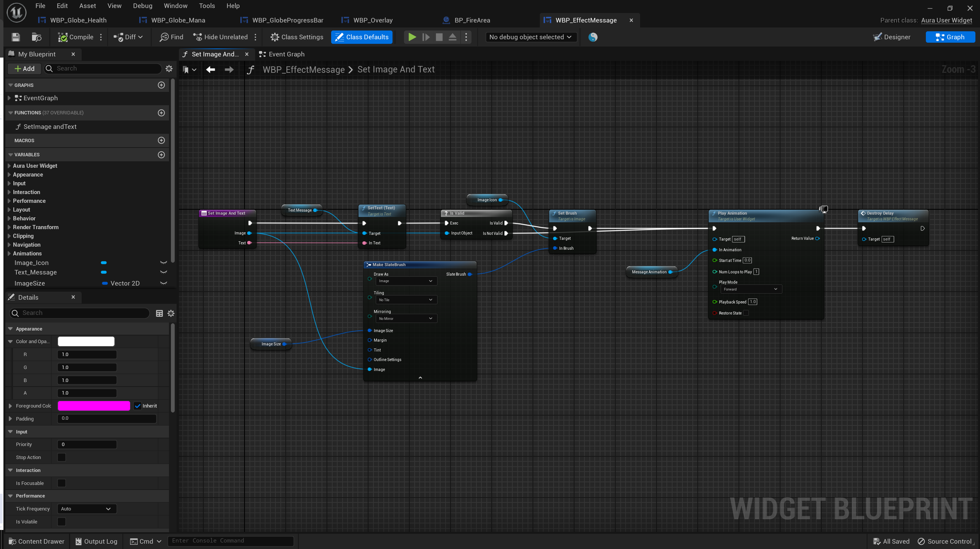Click the Save asset icon
The image size is (980, 549).
[16, 37]
